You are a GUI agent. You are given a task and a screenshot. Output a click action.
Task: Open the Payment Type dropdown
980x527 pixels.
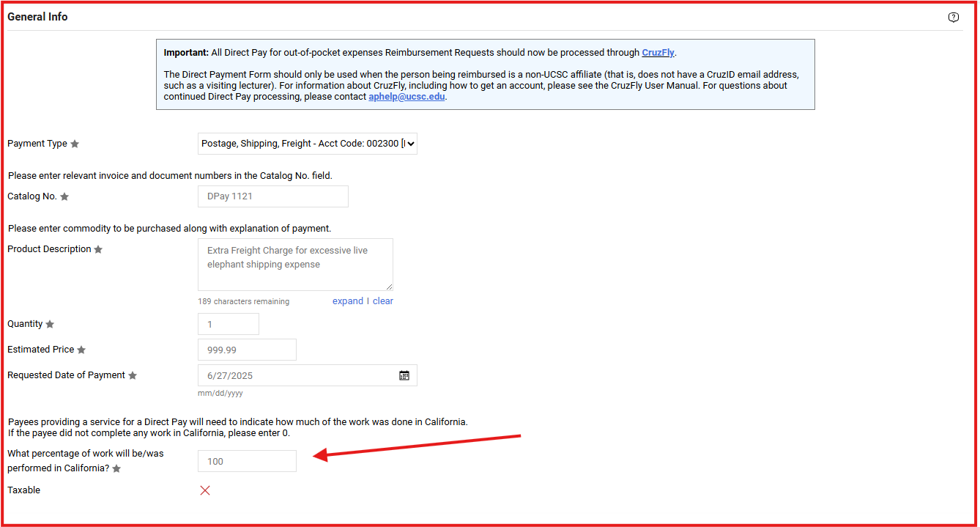click(x=308, y=144)
